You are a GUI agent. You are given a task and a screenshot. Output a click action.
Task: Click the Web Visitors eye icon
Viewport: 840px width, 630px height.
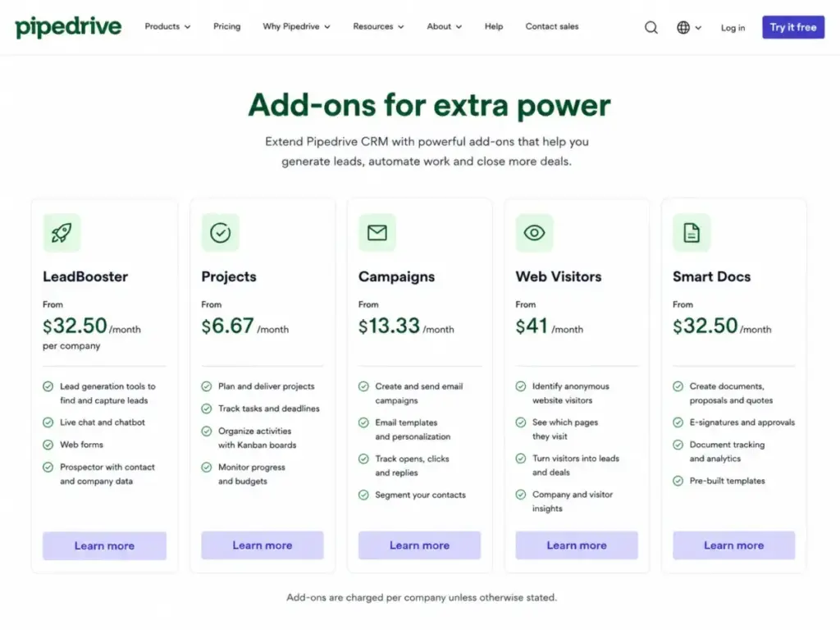[534, 232]
